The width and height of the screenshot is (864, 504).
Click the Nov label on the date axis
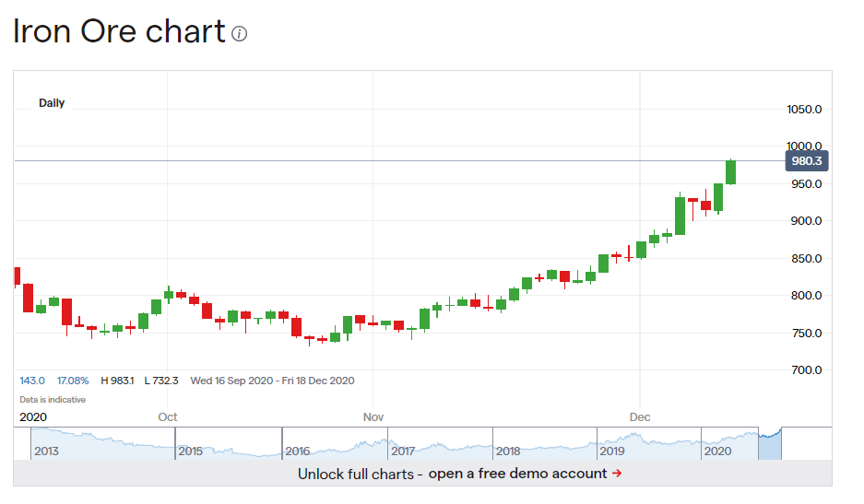(373, 417)
